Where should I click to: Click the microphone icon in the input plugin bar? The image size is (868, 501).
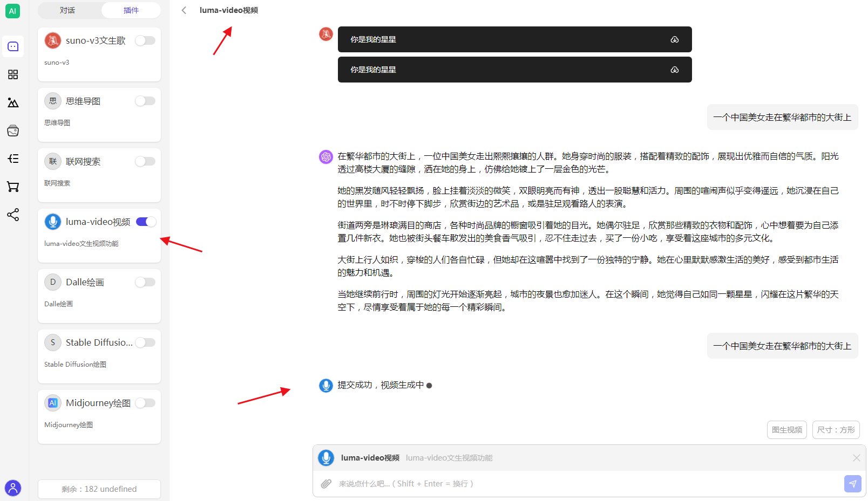(326, 458)
